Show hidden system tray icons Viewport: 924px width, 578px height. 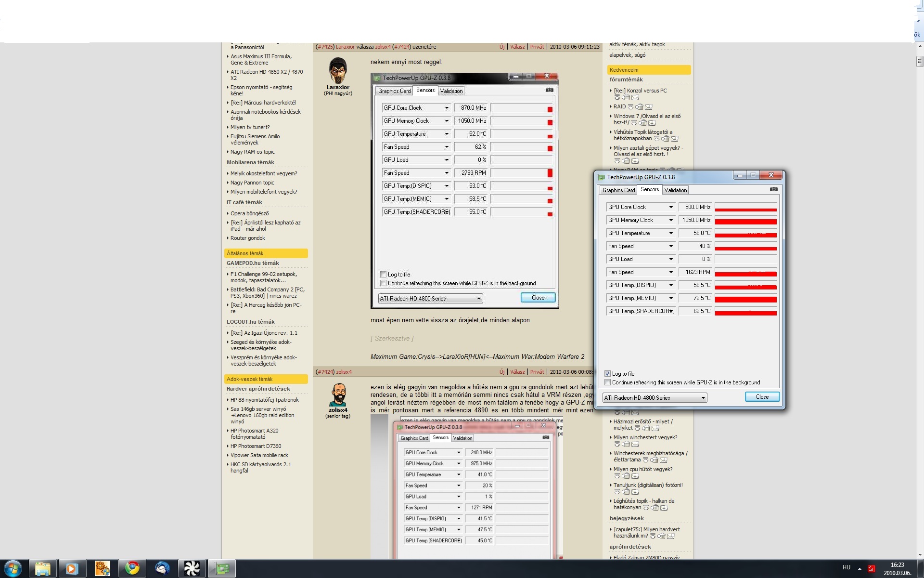tap(860, 568)
